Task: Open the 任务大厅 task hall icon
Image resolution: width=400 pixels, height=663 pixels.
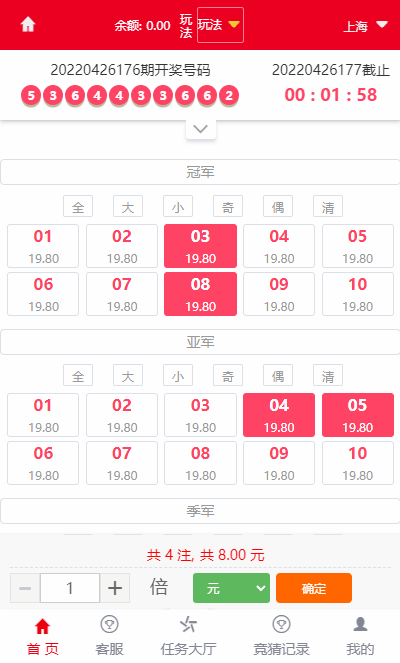Action: [x=188, y=624]
